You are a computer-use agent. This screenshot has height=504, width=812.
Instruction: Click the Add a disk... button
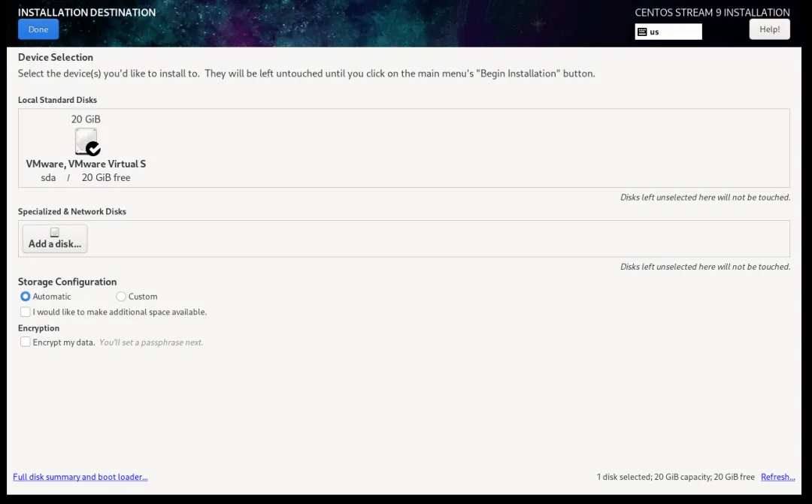[x=55, y=239]
